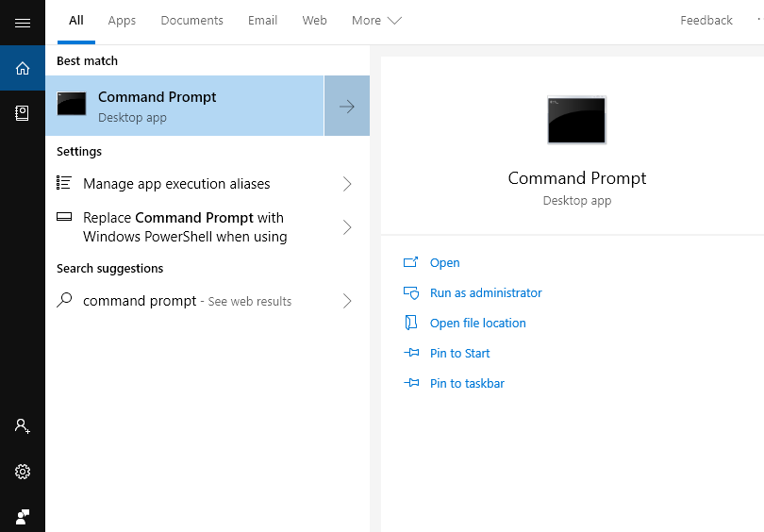Open the Settings gear icon
The height and width of the screenshot is (532, 764).
point(23,472)
